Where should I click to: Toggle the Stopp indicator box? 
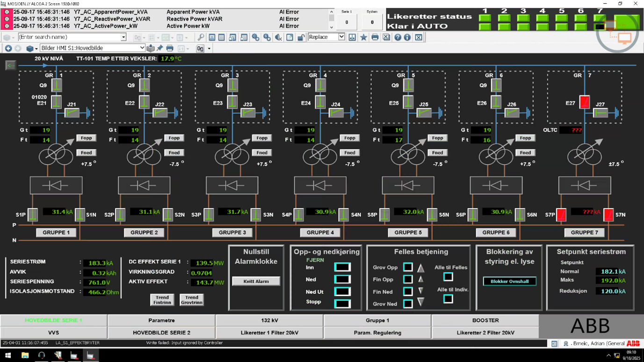(342, 303)
